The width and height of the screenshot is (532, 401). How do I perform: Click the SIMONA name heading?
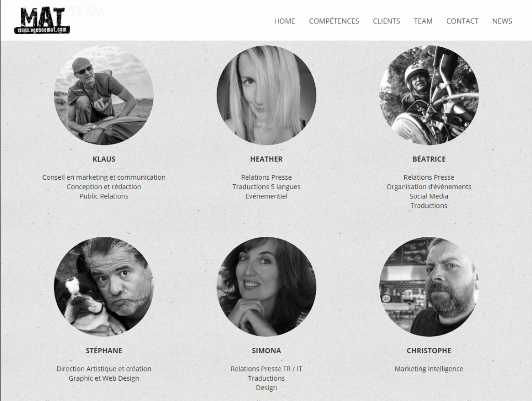point(267,351)
